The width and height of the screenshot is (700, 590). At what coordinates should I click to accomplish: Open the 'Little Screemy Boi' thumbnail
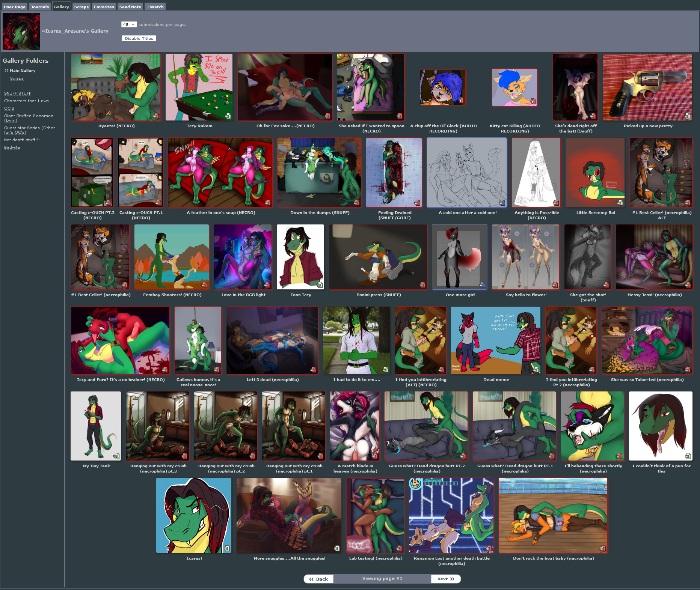595,173
